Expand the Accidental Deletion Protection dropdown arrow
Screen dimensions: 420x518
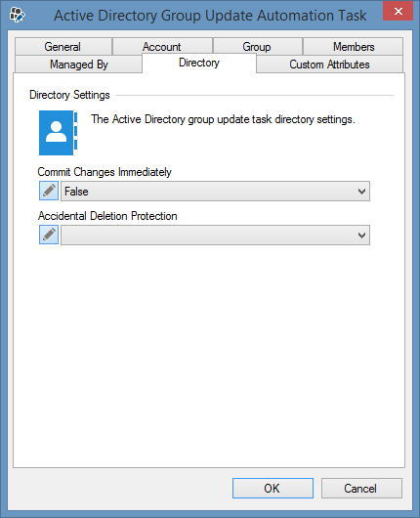(x=361, y=236)
